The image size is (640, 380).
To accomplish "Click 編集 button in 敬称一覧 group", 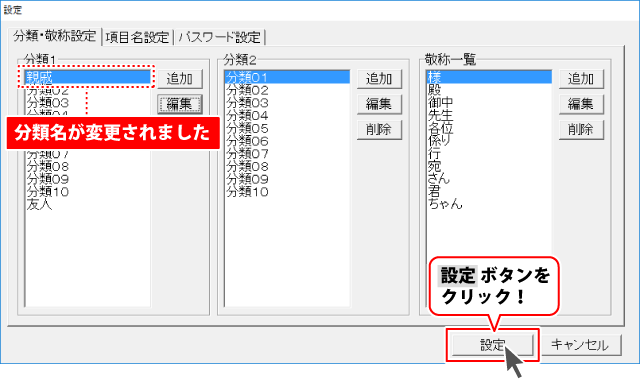I will click(581, 104).
